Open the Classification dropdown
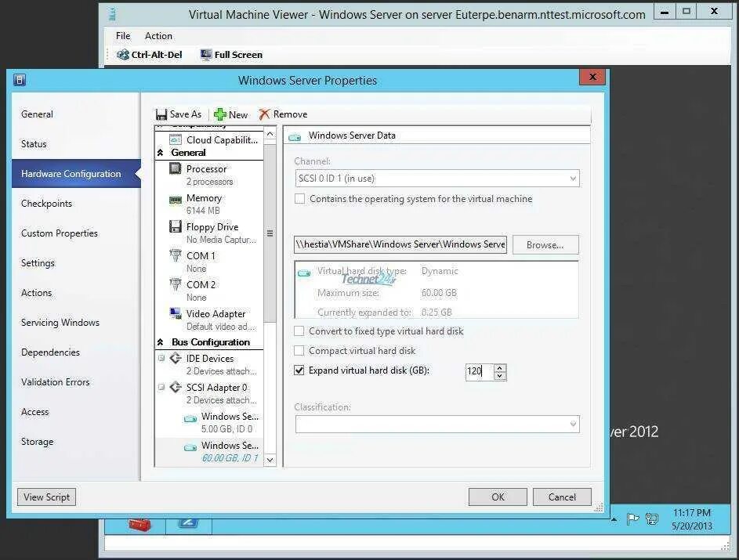739x560 pixels. [573, 424]
